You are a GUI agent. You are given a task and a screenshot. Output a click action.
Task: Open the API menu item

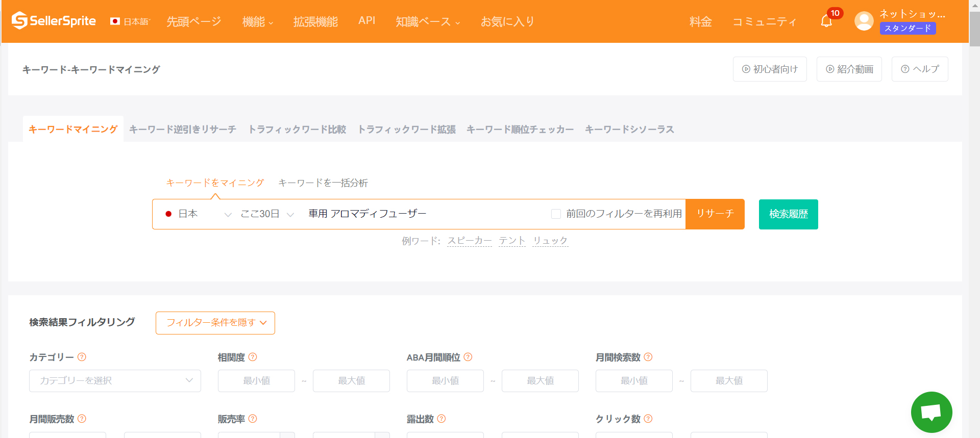pos(366,20)
